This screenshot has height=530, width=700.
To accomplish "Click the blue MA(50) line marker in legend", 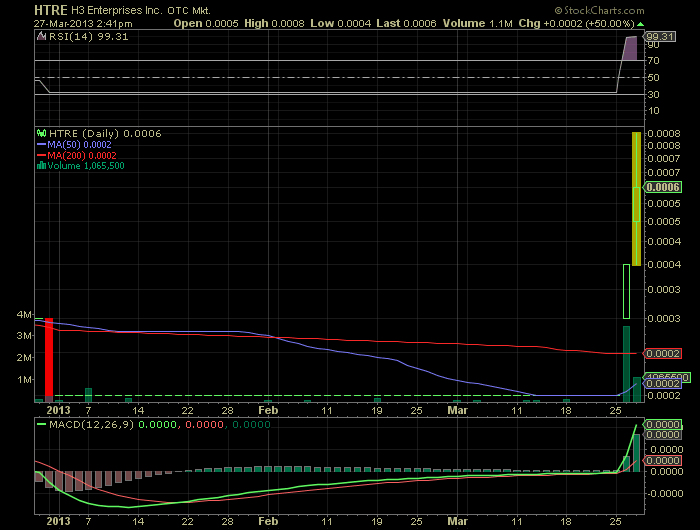I will coord(42,145).
